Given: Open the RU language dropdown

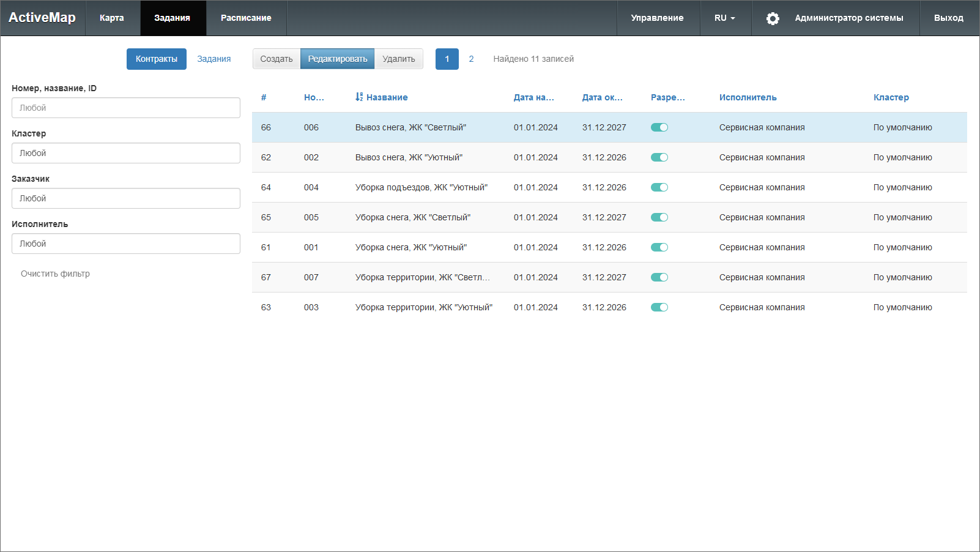Looking at the screenshot, I should [725, 18].
